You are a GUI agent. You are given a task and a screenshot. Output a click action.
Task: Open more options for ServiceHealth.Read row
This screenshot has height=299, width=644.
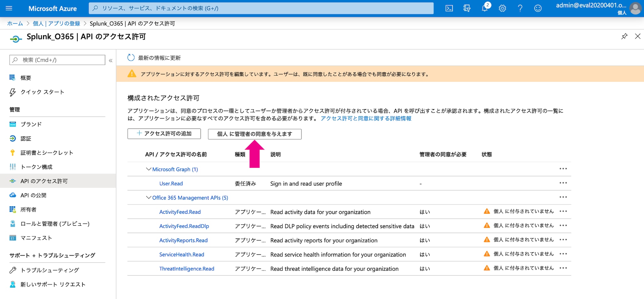[x=563, y=254]
